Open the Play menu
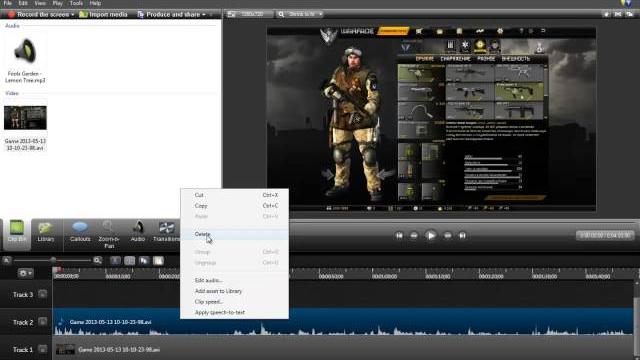The image size is (640, 360). [58, 3]
